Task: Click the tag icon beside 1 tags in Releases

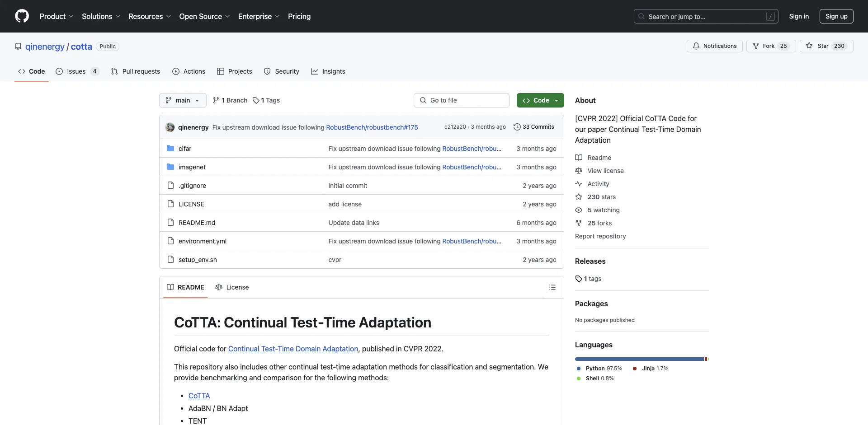Action: point(579,279)
